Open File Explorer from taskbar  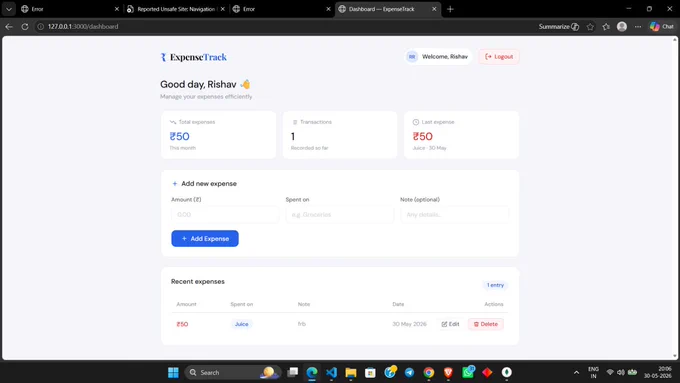(x=351, y=373)
